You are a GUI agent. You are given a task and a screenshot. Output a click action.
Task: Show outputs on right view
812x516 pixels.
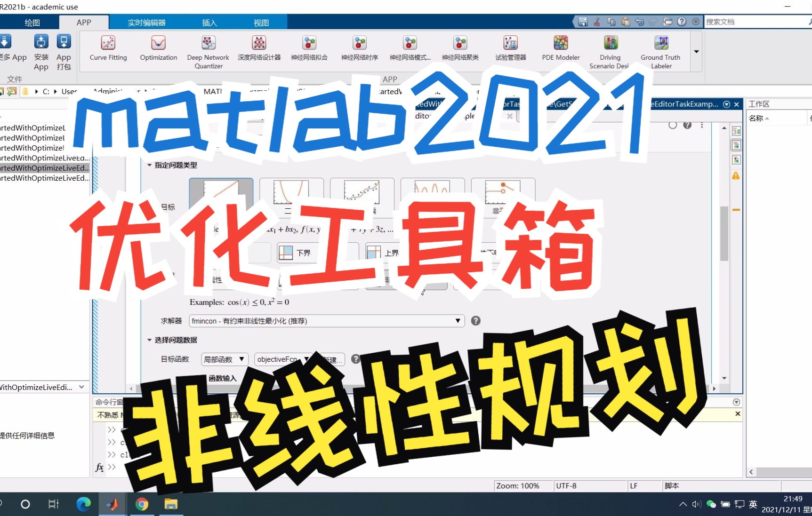click(x=736, y=131)
